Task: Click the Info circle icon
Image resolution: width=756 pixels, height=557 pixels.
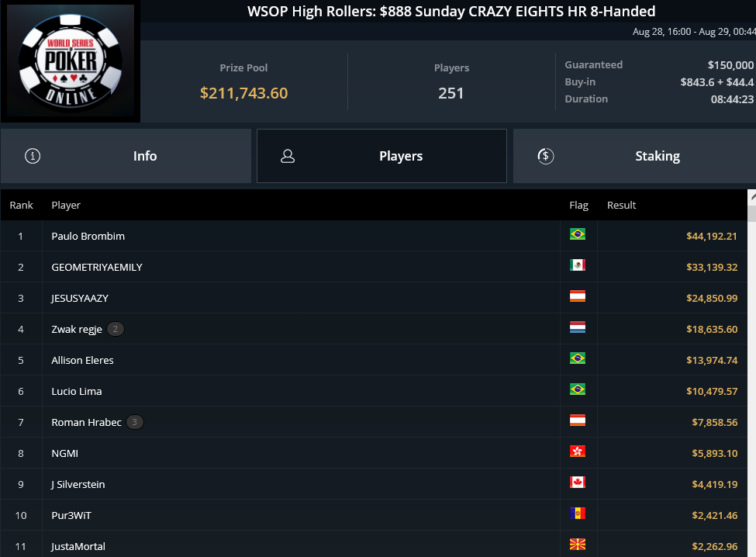Action: (x=33, y=156)
